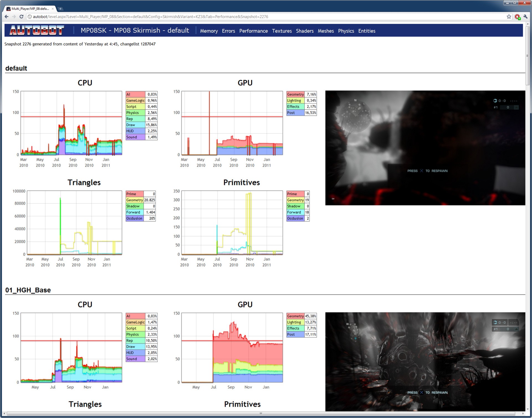Open the Performance link

coord(253,31)
